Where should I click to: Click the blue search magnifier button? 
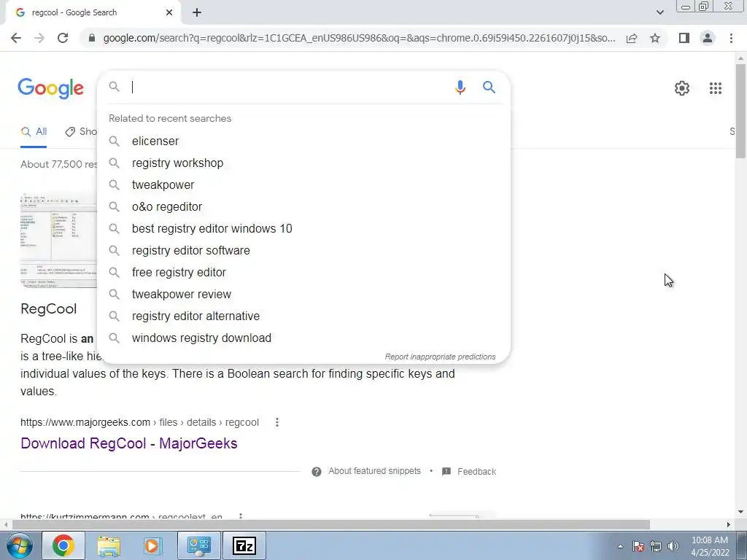[x=489, y=87]
